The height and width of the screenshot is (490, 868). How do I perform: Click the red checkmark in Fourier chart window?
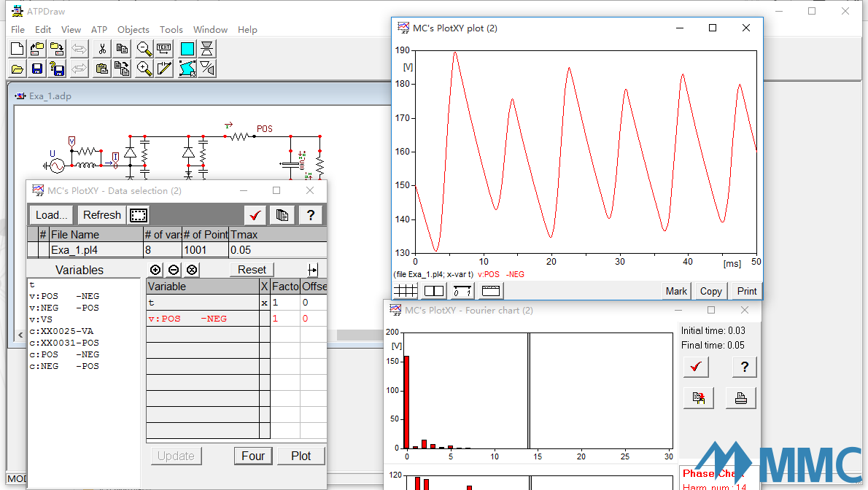pos(696,367)
